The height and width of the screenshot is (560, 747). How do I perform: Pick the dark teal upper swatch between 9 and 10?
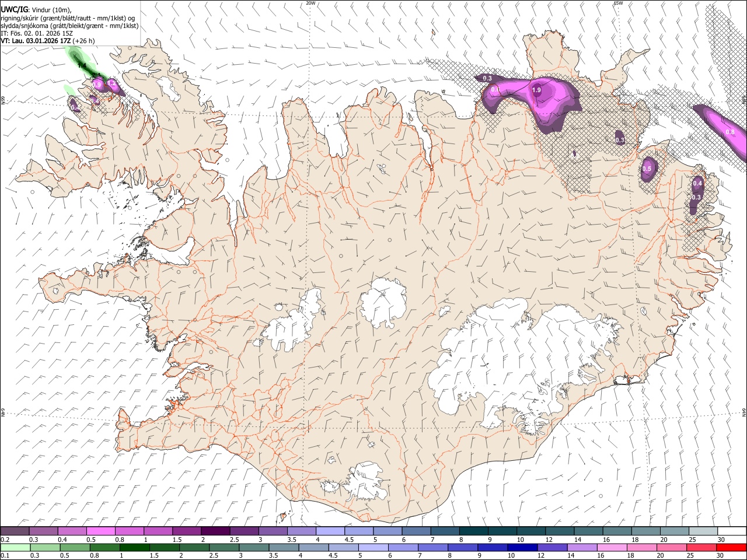(x=502, y=531)
